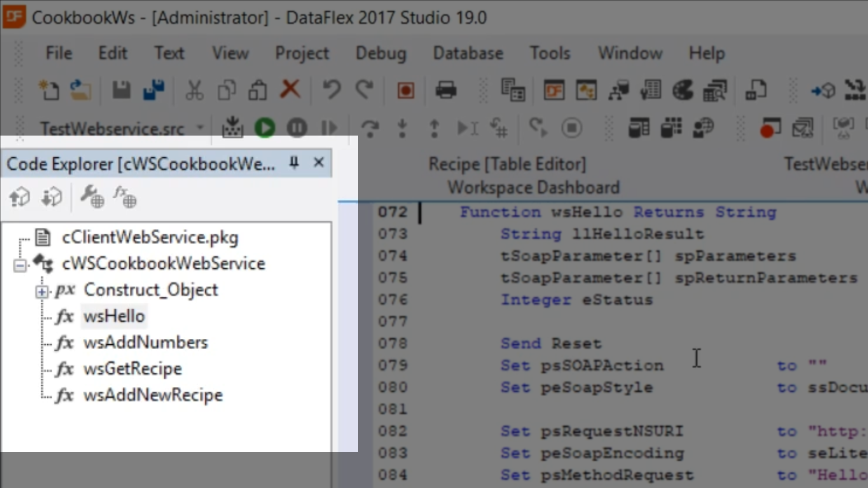Viewport: 868px width, 488px height.
Task: Open the TestWebservice.src project dropdown
Action: point(200,128)
